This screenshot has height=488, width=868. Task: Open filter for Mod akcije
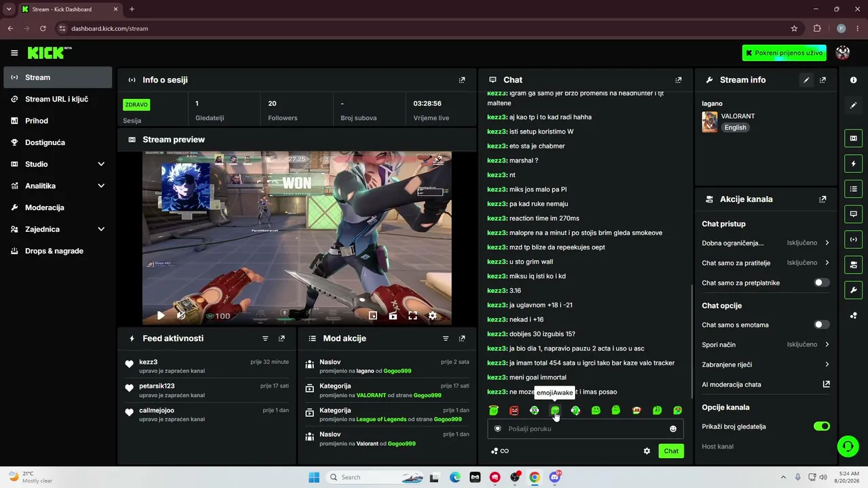(x=446, y=338)
